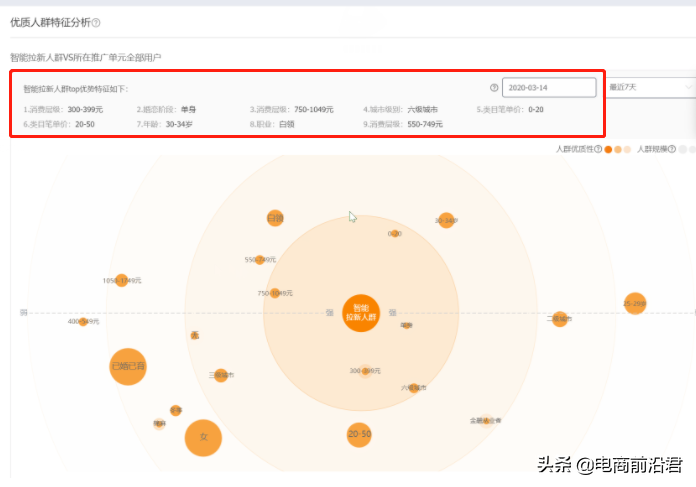Open the 最近7天 time range dropdown
The height and width of the screenshot is (487, 696).
pyautogui.click(x=651, y=87)
